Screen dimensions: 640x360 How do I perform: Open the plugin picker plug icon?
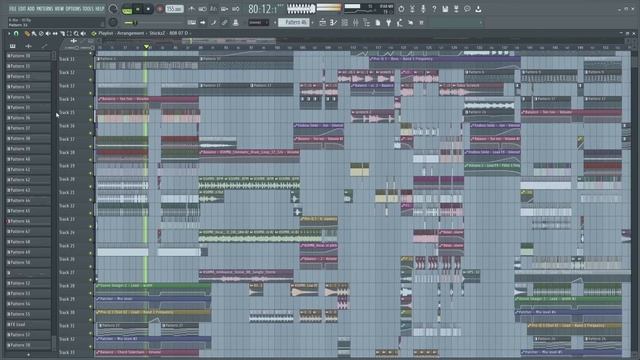(x=389, y=23)
